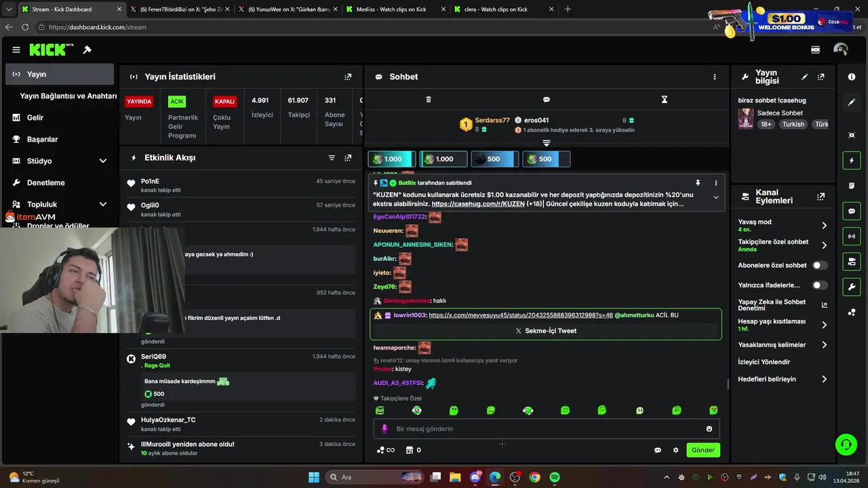868x488 pixels.
Task: Open Yasaklanmış kelimeler settings
Action: pyautogui.click(x=783, y=345)
